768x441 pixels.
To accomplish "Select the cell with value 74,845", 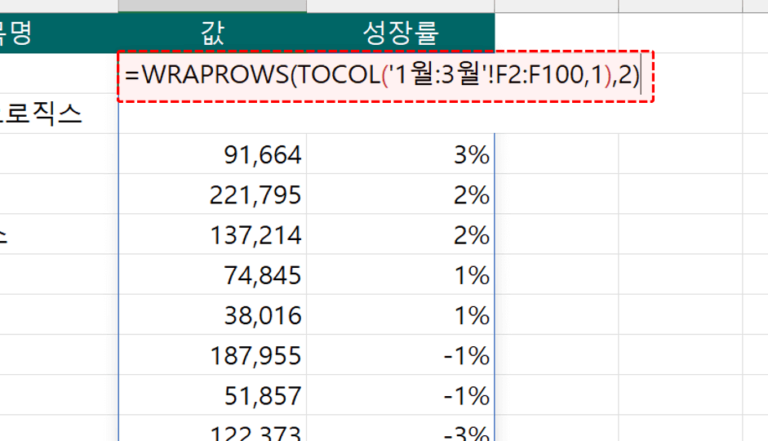I will point(212,275).
